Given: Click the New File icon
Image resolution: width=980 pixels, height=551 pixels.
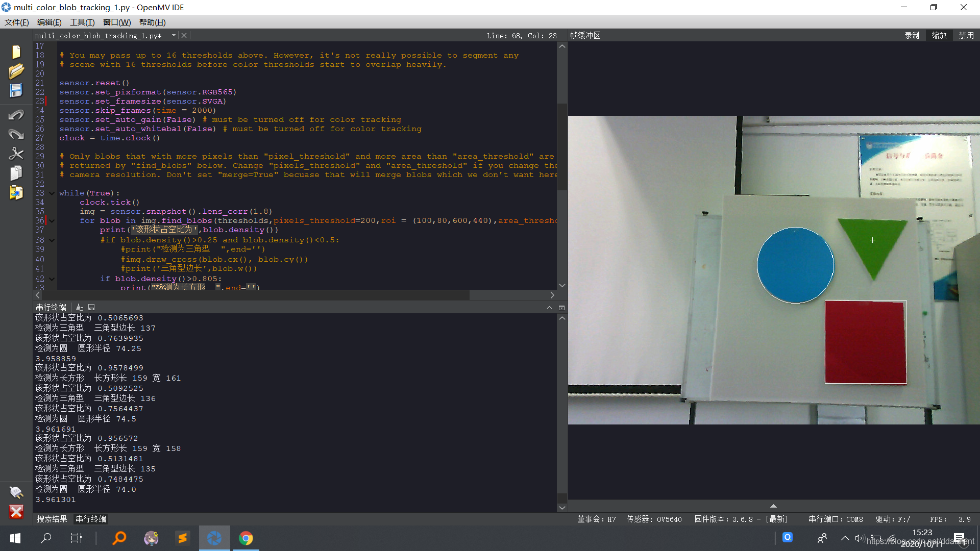Looking at the screenshot, I should [x=16, y=52].
